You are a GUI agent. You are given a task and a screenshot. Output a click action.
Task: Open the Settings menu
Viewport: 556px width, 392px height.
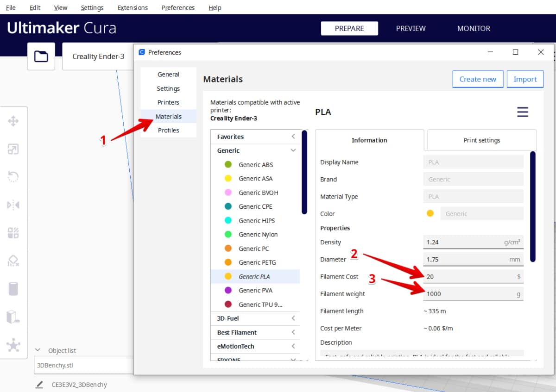pos(92,7)
